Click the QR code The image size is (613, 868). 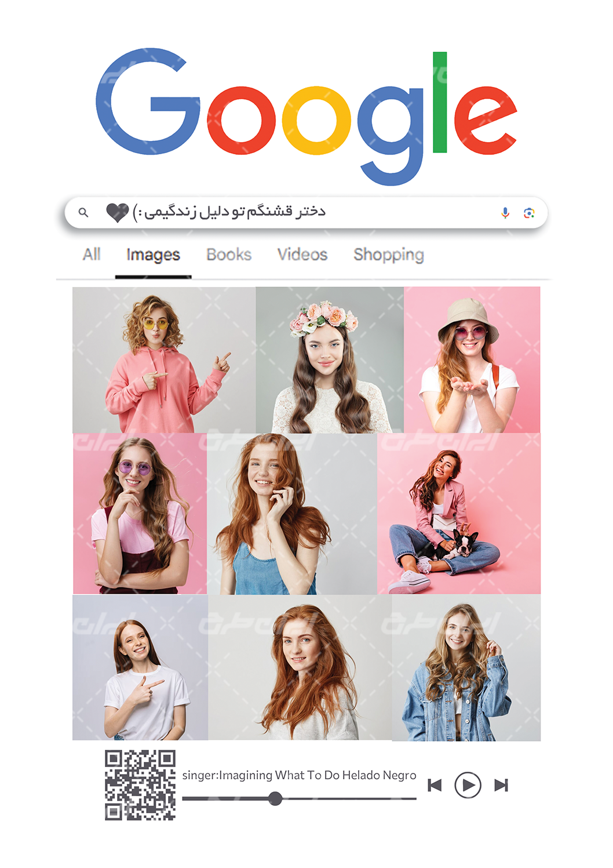click(x=140, y=785)
